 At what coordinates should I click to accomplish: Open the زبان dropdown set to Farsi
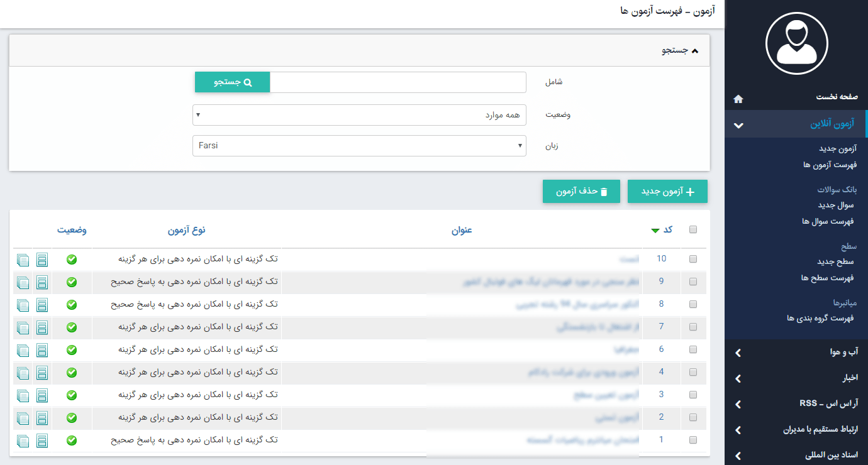pos(359,145)
